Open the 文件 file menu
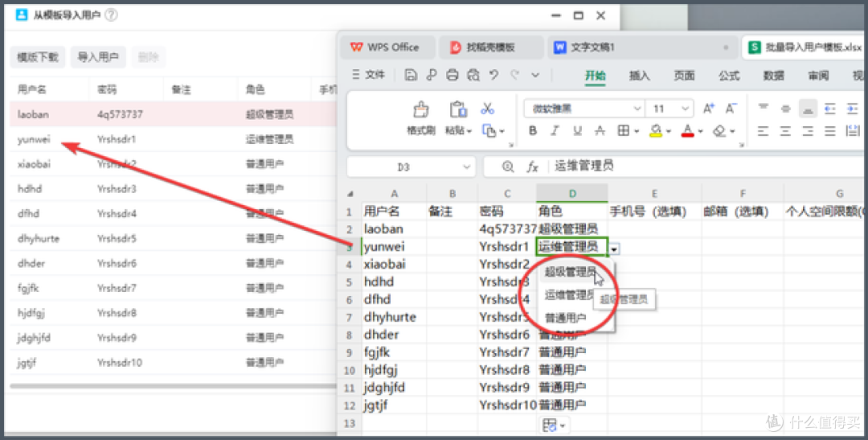 point(369,75)
